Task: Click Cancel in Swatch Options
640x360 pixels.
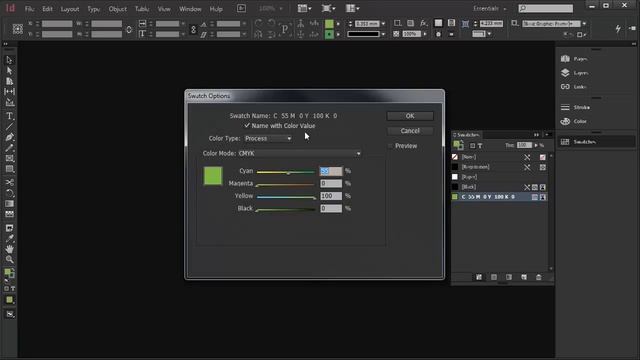Action: 410,131
